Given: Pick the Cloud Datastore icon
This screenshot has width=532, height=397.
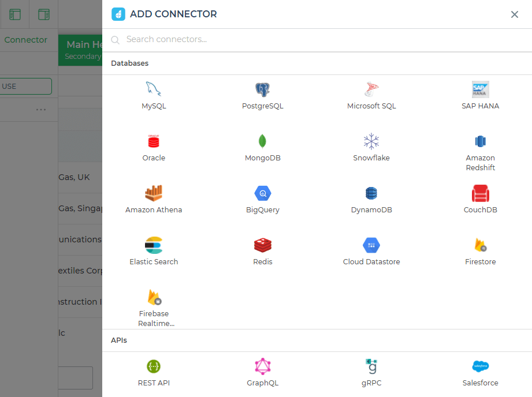Looking at the screenshot, I should [371, 245].
